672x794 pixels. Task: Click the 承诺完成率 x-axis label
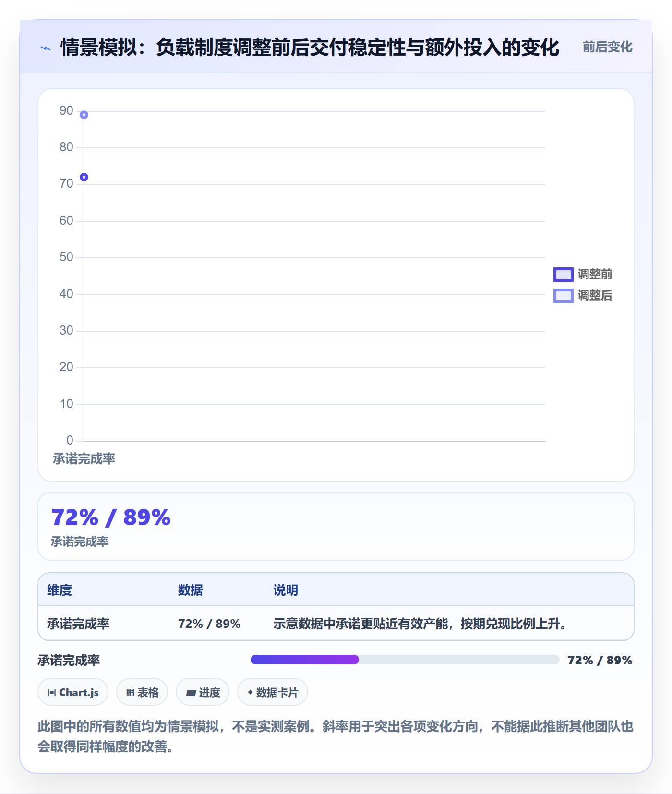(84, 459)
